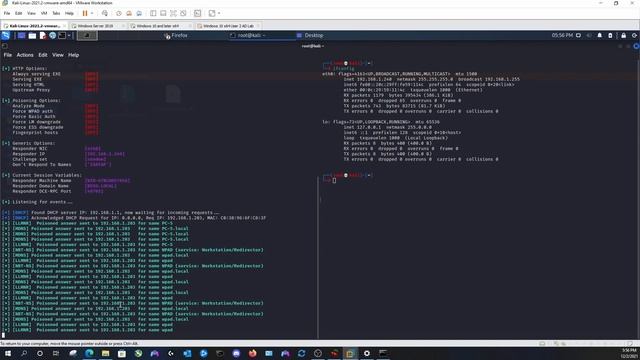Open Windows Task View icon
Image resolution: width=640 pixels, height=360 pixels.
pos(56,353)
